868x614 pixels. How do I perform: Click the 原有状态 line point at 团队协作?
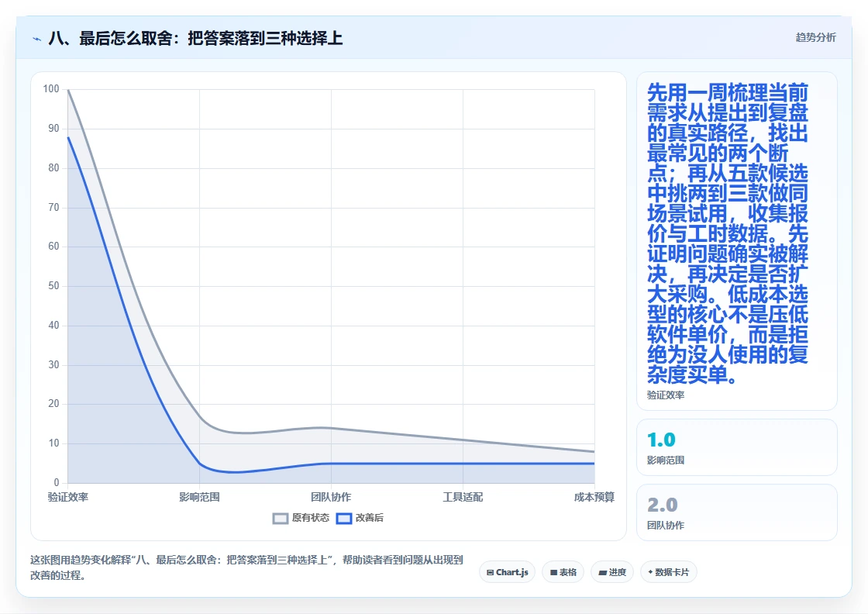click(x=331, y=427)
